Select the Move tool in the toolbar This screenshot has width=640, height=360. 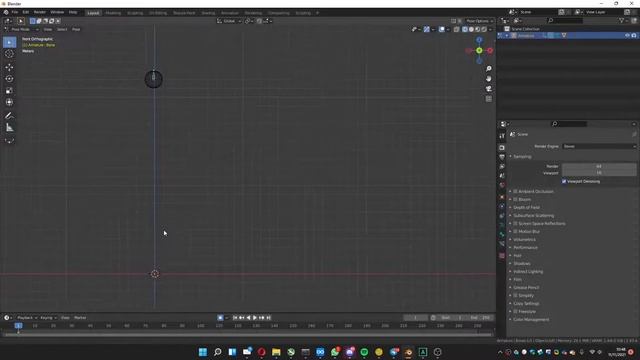click(x=9, y=67)
